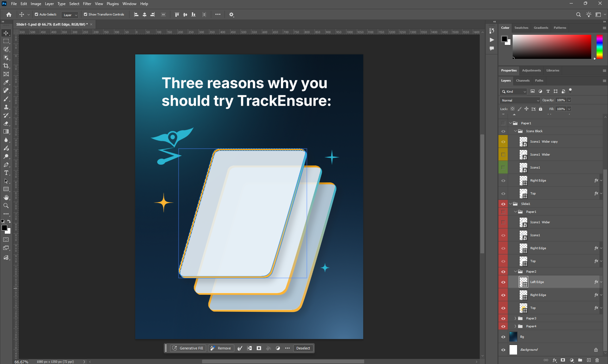Viewport: 608px width, 364px height.
Task: Switch to the Adjustments tab
Action: (531, 71)
